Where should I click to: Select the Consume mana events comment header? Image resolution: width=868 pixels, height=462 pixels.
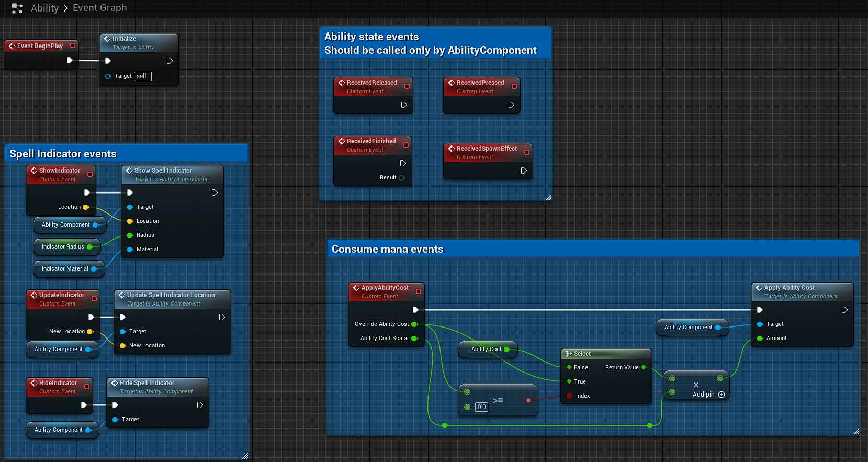pos(387,249)
